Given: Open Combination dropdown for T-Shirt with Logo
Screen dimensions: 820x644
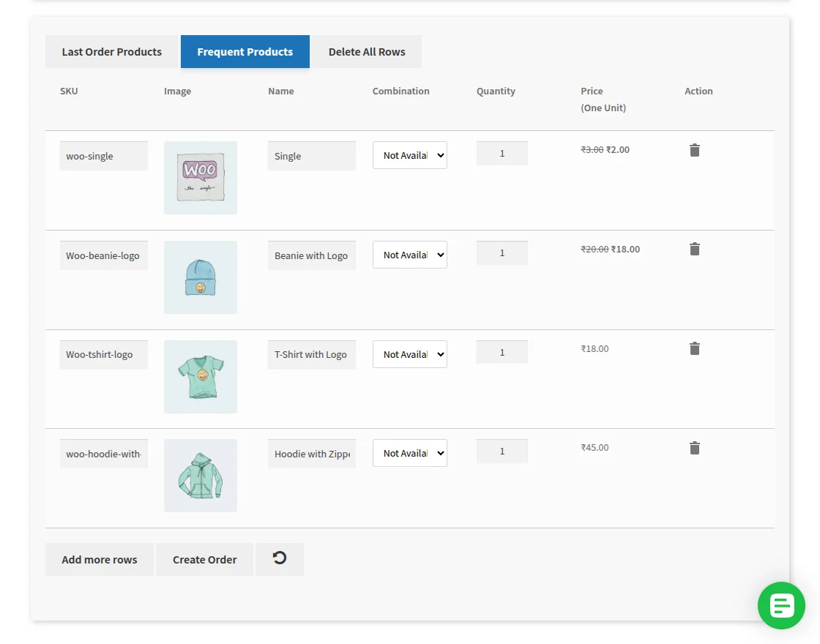Looking at the screenshot, I should (409, 354).
